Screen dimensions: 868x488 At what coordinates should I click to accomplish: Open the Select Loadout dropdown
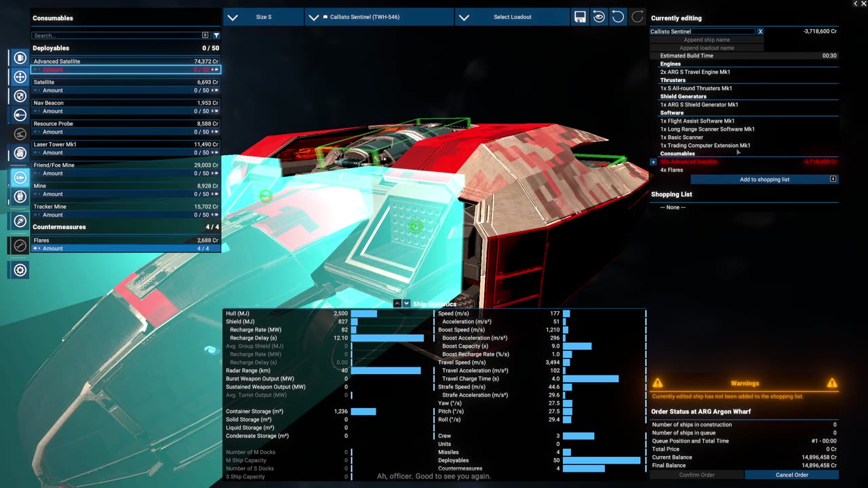tap(512, 17)
